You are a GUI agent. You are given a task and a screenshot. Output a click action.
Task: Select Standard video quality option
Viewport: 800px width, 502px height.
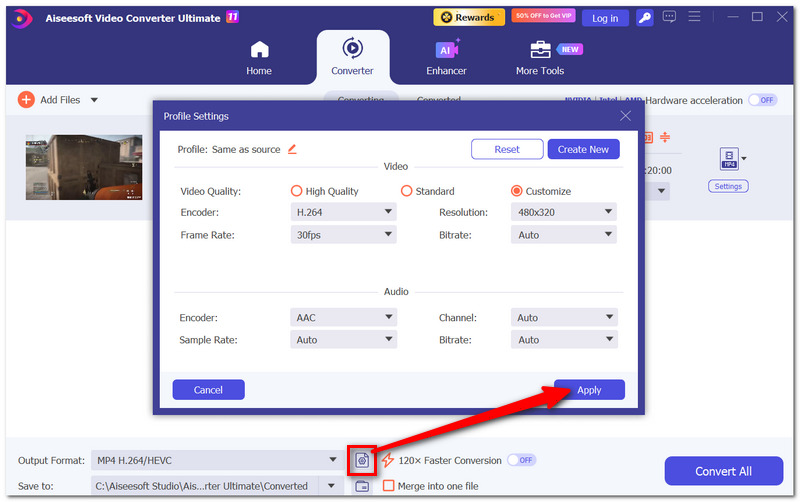pyautogui.click(x=406, y=191)
